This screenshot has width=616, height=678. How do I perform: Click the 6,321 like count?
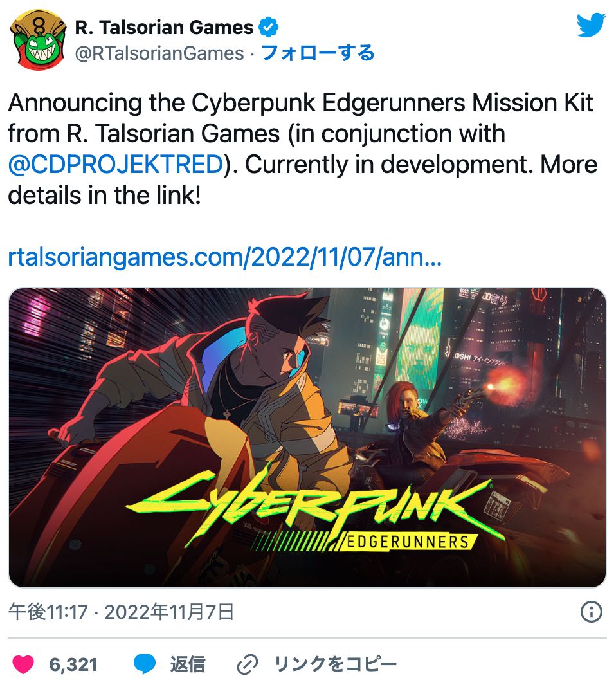point(73,664)
